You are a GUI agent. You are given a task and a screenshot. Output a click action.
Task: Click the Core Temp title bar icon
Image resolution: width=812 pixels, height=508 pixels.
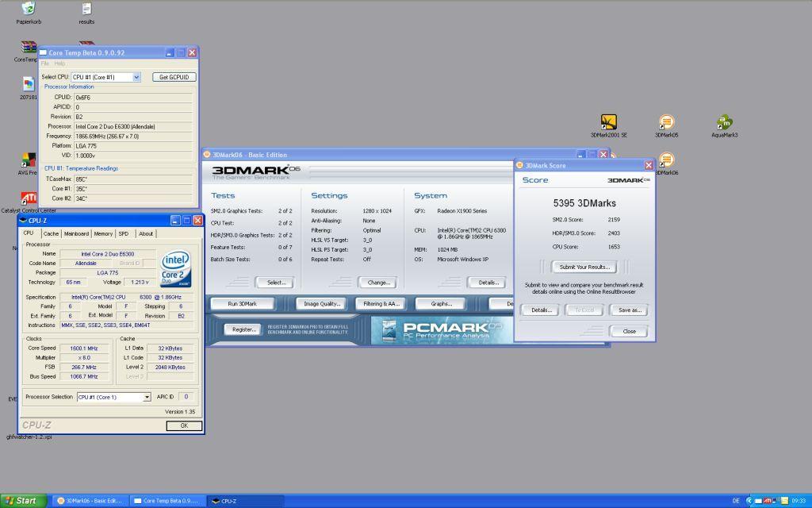(x=43, y=52)
